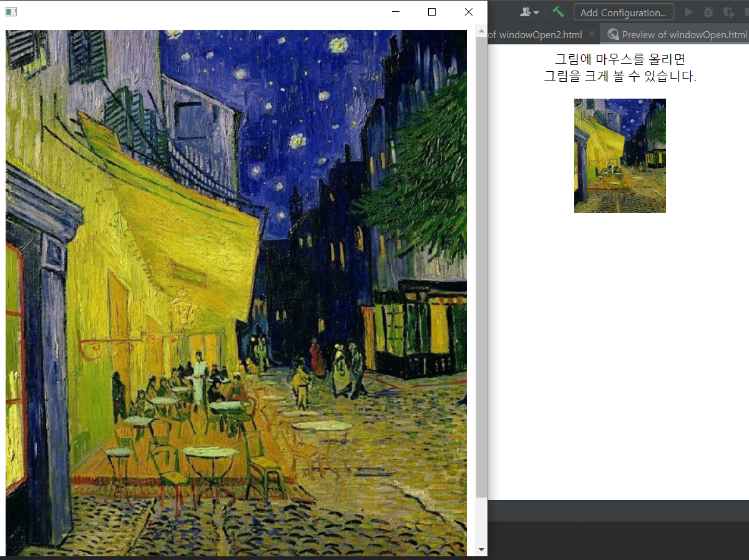This screenshot has height=560, width=749.
Task: Open the Code With Me user dropdown
Action: click(x=529, y=12)
